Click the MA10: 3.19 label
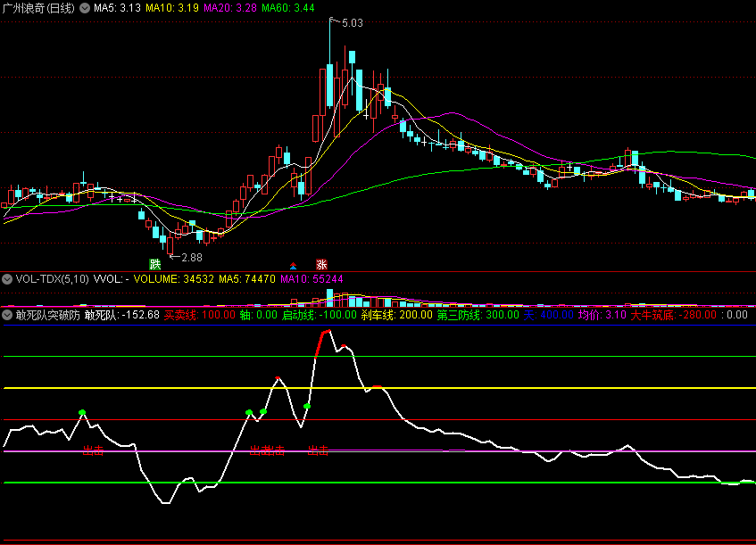 coord(172,8)
